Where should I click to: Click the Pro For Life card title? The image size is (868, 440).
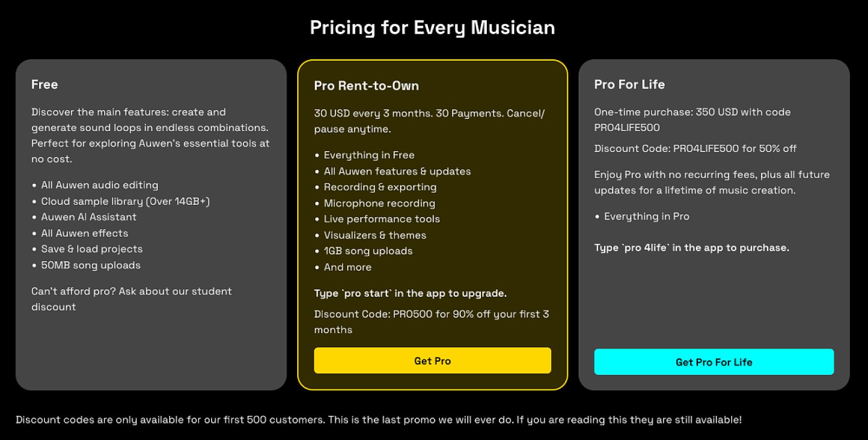[629, 85]
